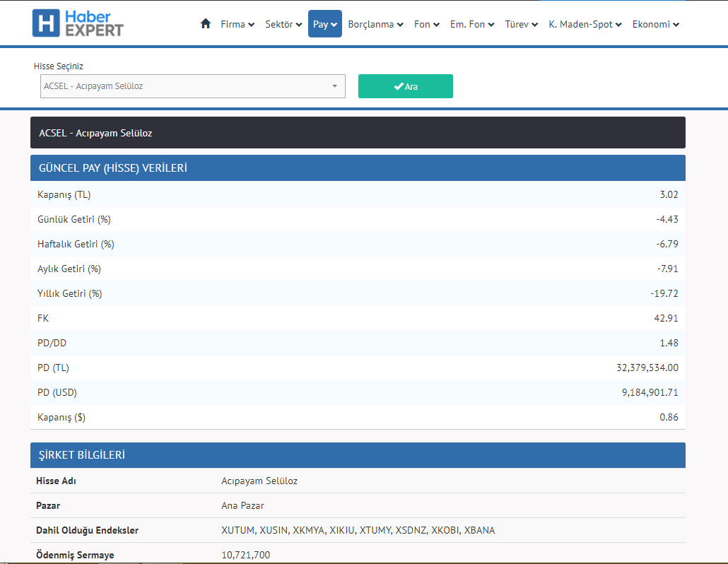Click the Dahil Olduğu Endeksler label

point(87,530)
